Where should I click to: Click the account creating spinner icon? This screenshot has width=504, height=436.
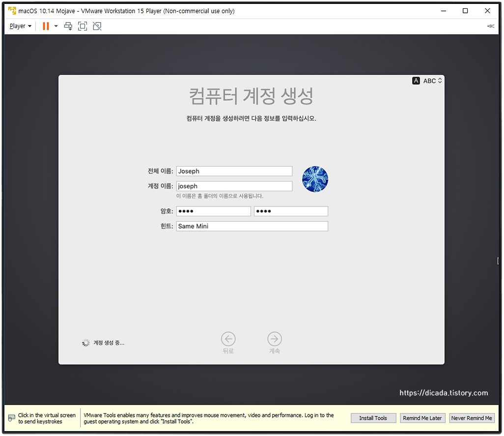[85, 343]
